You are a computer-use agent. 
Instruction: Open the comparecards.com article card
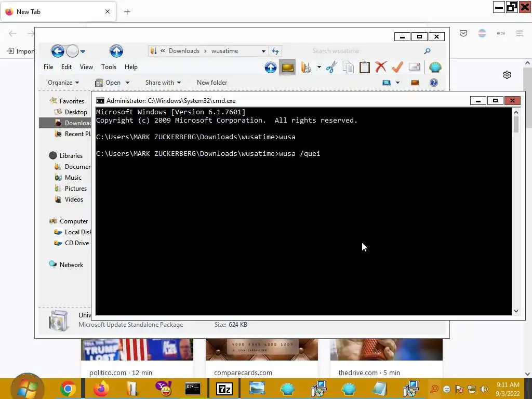(262, 358)
